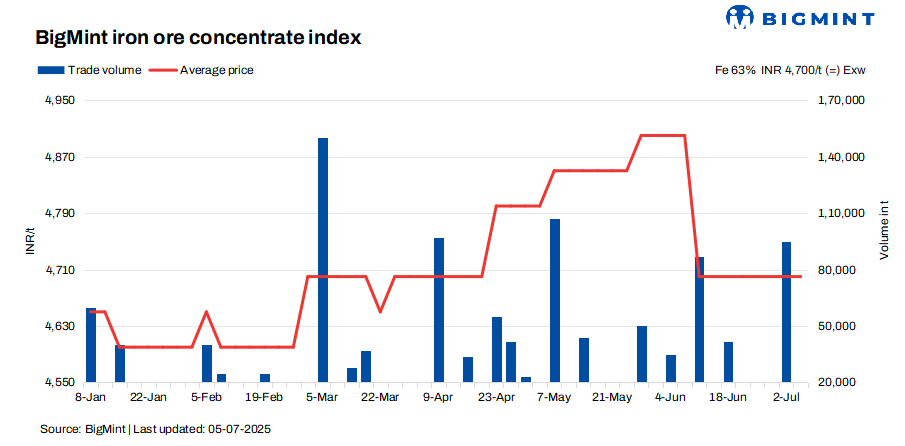
Task: Click the trade volume bar at 9-Apr
Action: click(439, 310)
